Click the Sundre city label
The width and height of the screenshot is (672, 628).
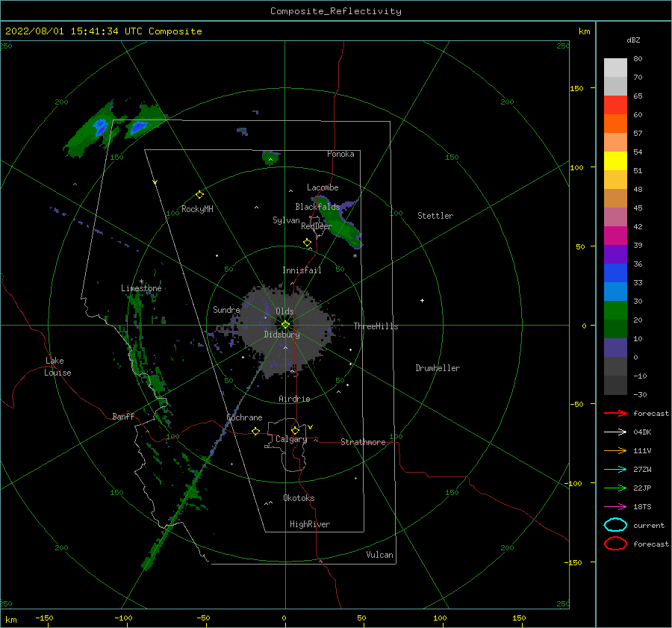point(226,309)
